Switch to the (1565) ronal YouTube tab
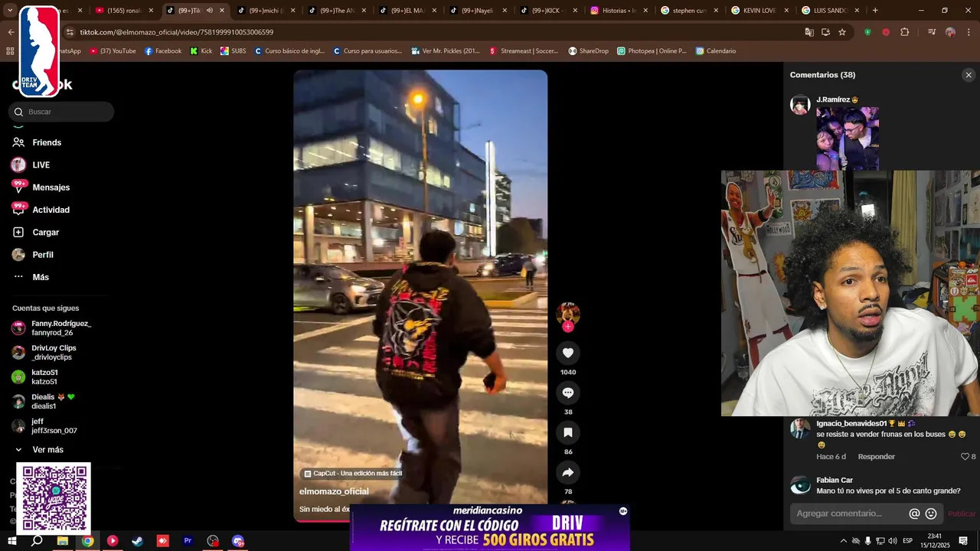This screenshot has height=551, width=980. [x=125, y=11]
